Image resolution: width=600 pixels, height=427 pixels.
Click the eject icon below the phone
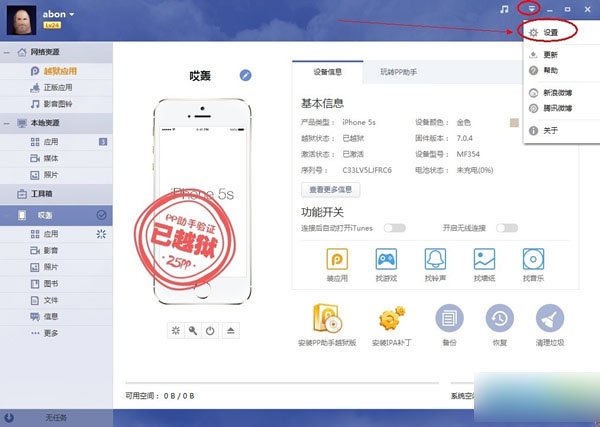(231, 331)
